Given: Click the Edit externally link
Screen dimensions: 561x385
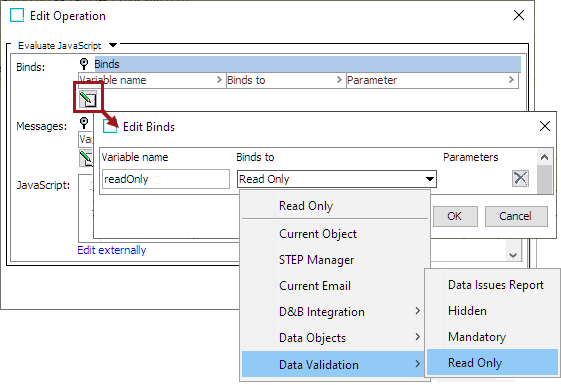Looking at the screenshot, I should [112, 250].
